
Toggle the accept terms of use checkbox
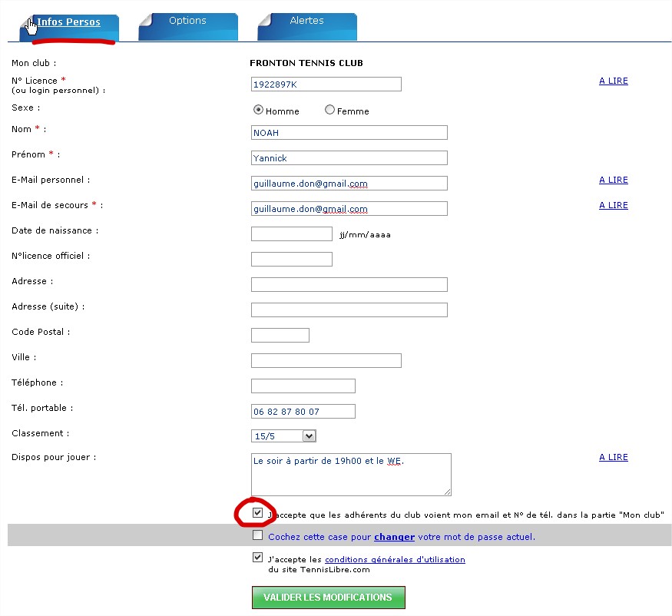coord(257,558)
